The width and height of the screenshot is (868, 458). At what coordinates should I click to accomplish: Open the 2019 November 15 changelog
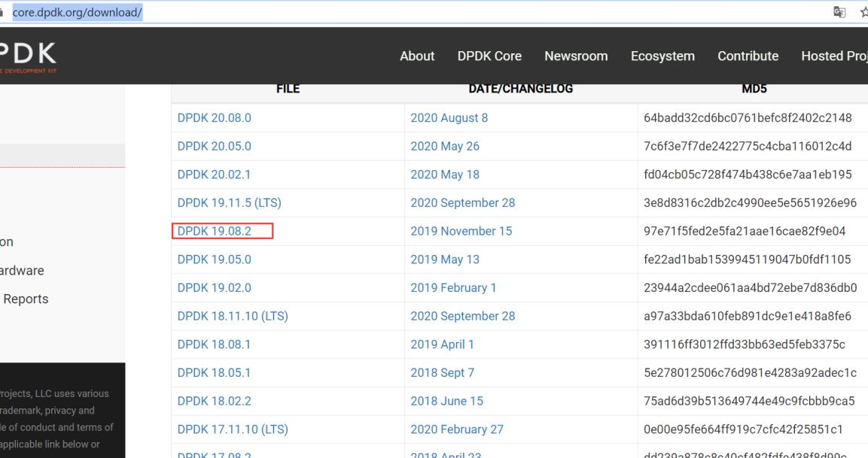click(x=462, y=230)
